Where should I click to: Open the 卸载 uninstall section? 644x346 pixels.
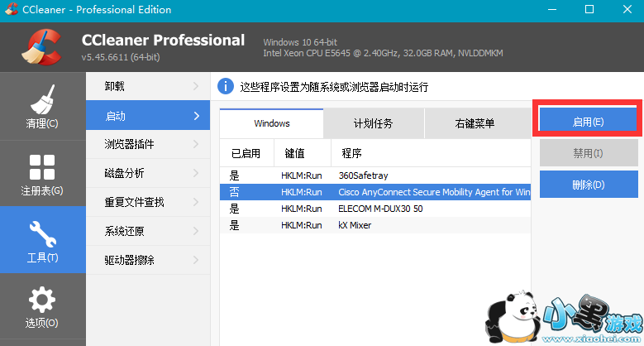(x=148, y=86)
